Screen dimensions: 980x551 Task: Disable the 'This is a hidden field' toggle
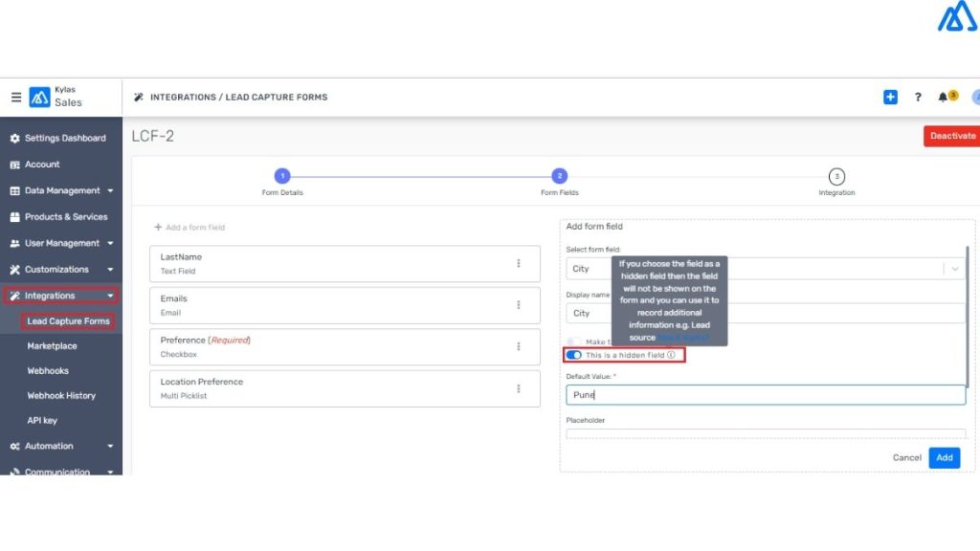574,355
